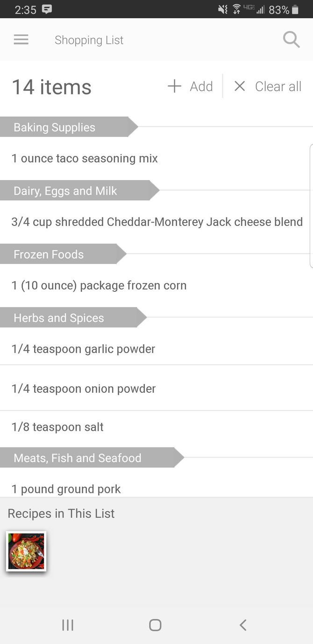This screenshot has height=644, width=313.
Task: Check off the ground pork list item
Action: click(66, 489)
